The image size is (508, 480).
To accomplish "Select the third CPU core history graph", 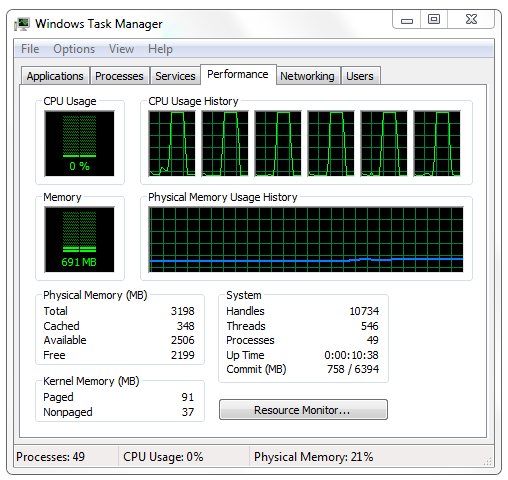I will [x=278, y=144].
